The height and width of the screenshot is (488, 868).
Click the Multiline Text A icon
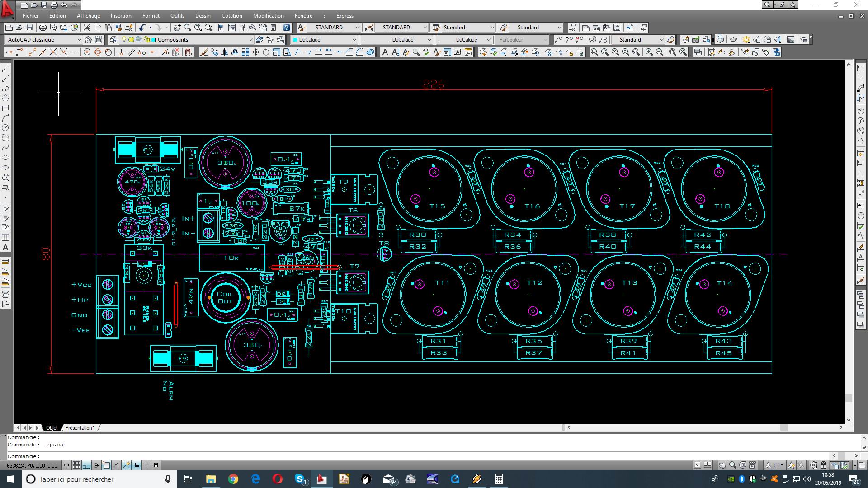385,52
